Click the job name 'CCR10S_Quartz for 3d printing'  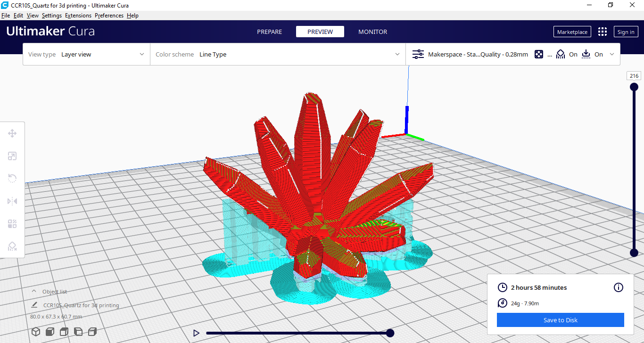point(81,305)
